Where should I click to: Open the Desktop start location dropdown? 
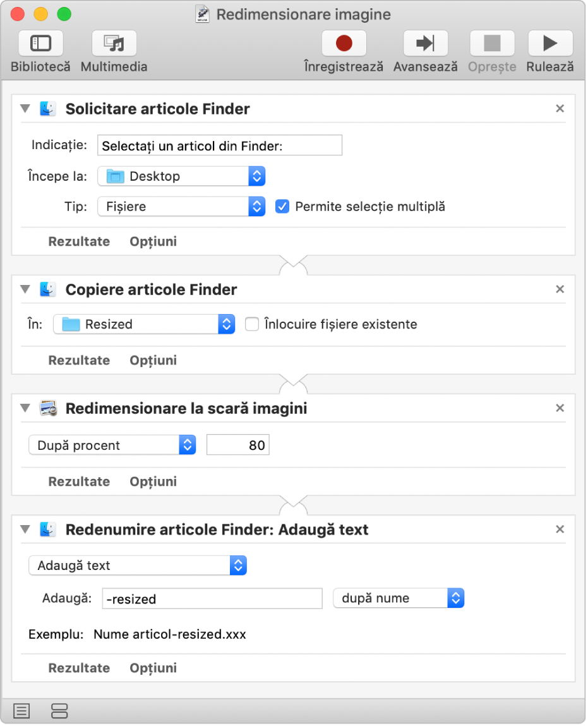point(181,176)
